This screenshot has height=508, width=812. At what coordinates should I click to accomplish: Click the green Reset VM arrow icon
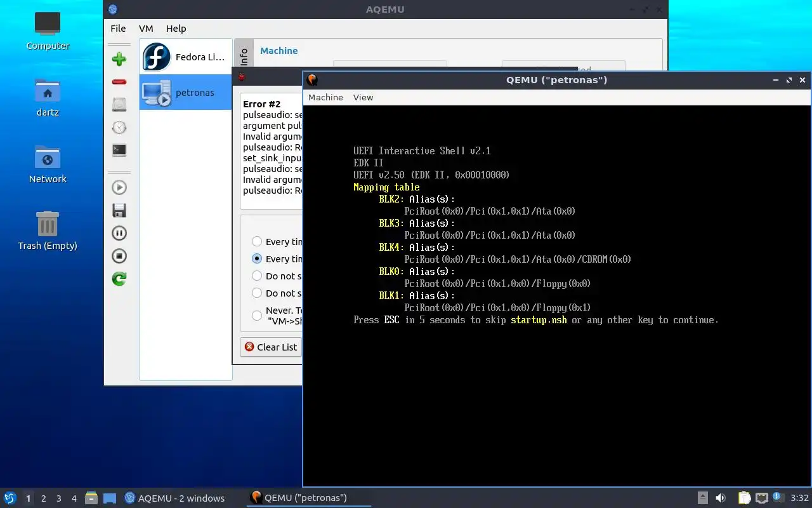point(119,279)
